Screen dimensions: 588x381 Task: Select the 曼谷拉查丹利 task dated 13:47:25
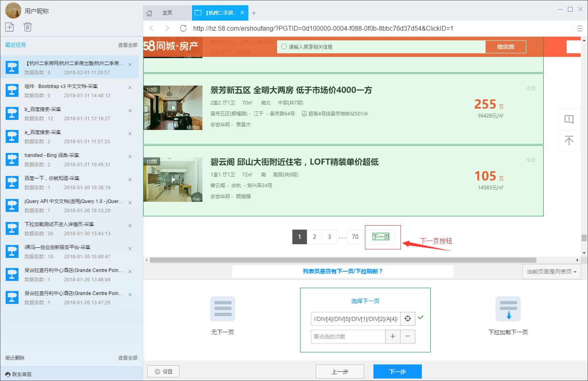coord(70,297)
